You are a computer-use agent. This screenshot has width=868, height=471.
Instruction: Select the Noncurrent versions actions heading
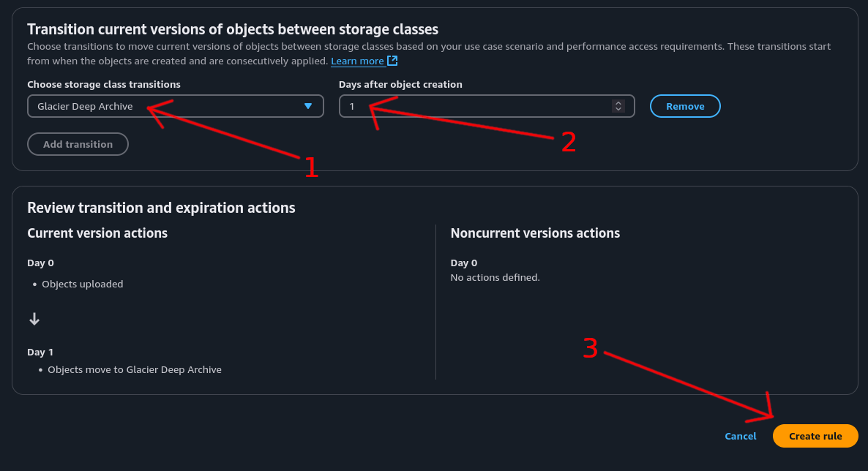pyautogui.click(x=535, y=233)
